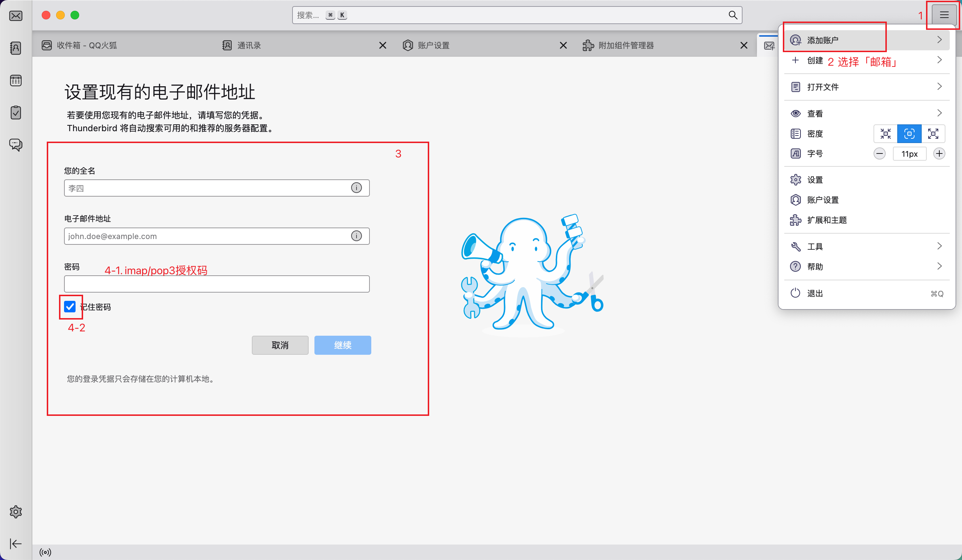Click the 继续 button
The height and width of the screenshot is (560, 962).
point(342,345)
